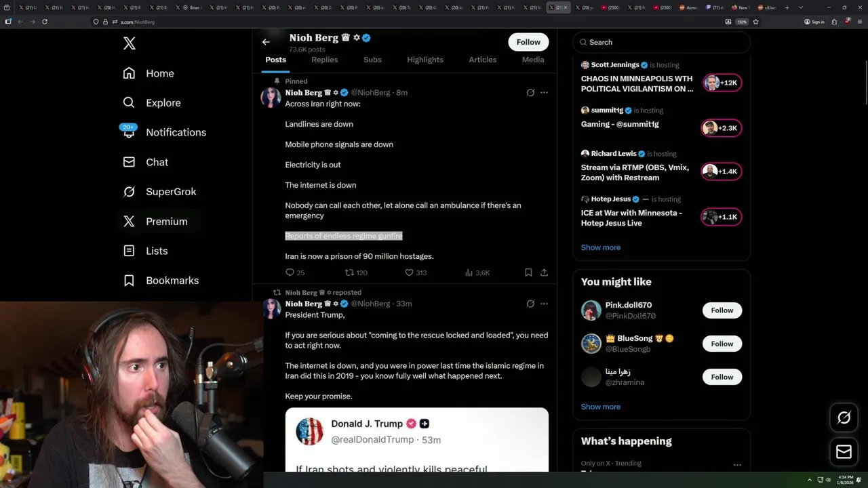Join Hotep Jesus live +1.1K
The width and height of the screenshot is (868, 488).
point(722,217)
